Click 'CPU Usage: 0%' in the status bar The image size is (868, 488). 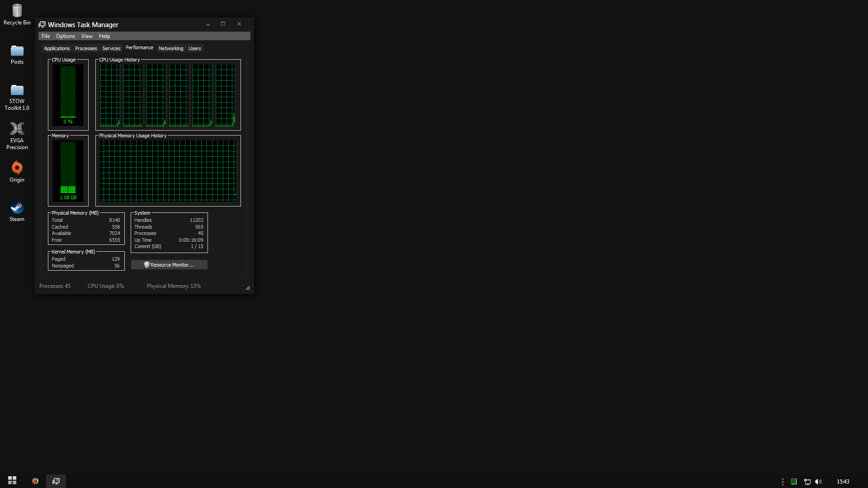[106, 286]
